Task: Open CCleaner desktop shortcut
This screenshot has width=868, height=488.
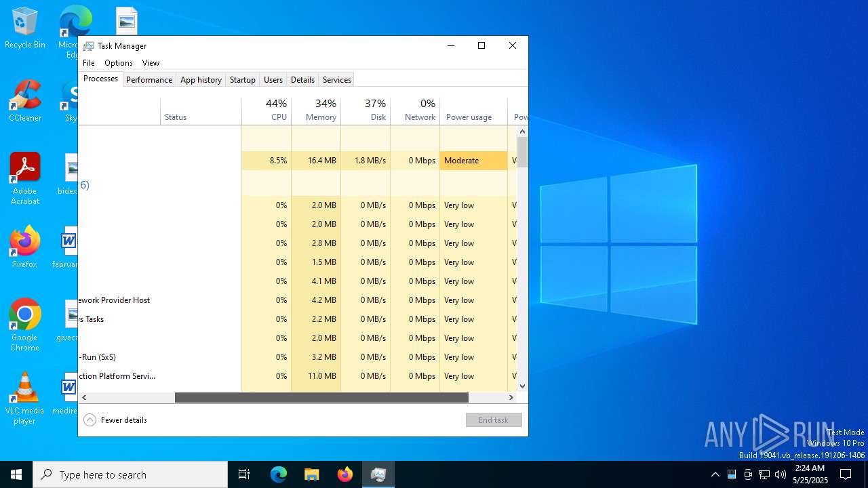Action: tap(25, 102)
